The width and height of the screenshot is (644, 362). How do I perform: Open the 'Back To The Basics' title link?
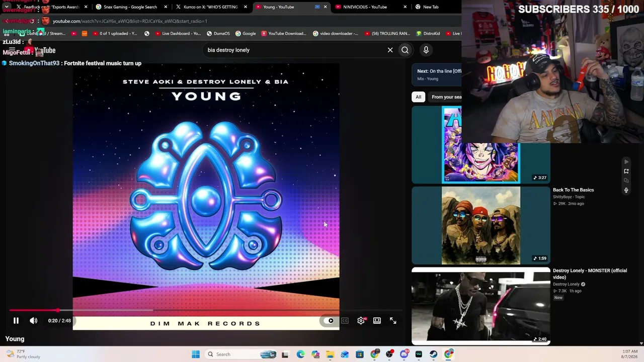click(x=573, y=190)
